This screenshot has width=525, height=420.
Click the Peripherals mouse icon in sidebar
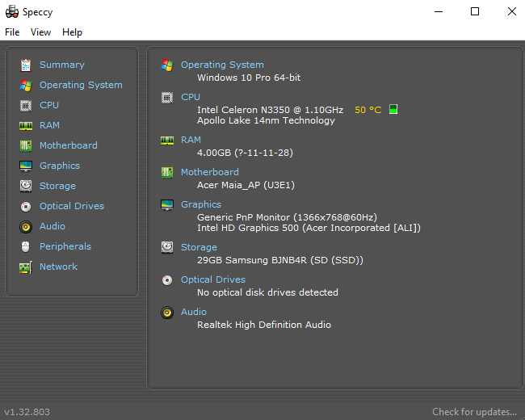pyautogui.click(x=26, y=247)
